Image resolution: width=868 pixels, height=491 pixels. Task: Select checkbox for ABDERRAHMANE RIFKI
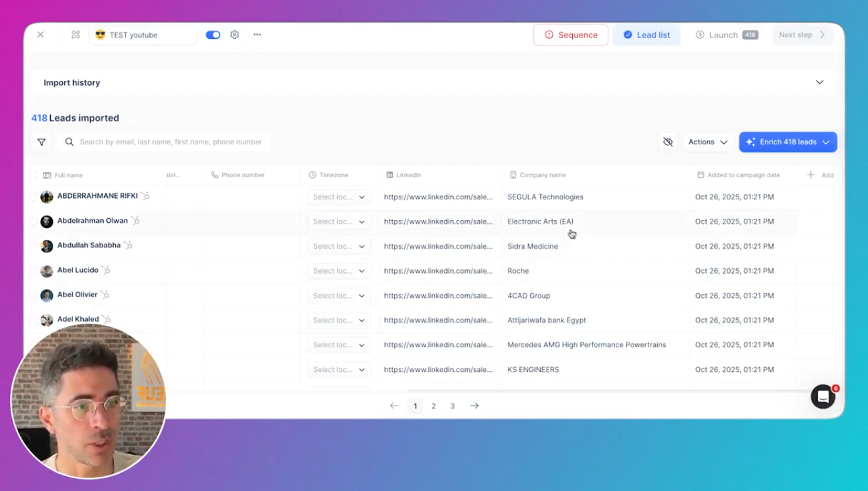pos(33,197)
